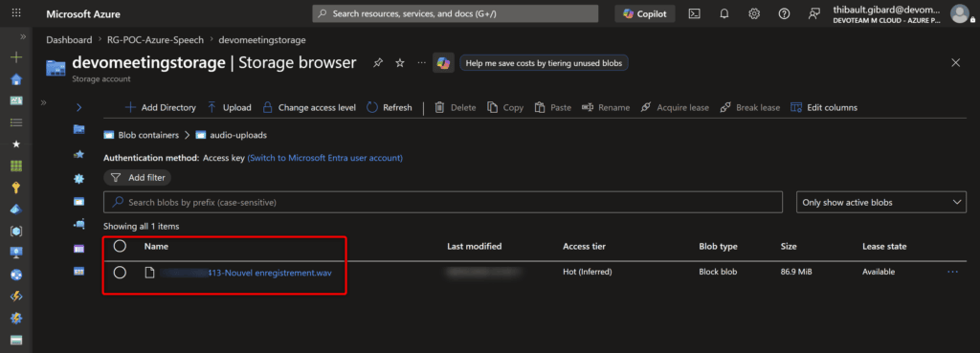Open the row ellipsis menu for the wav blob
Screen dimensions: 980x353
coord(952,272)
